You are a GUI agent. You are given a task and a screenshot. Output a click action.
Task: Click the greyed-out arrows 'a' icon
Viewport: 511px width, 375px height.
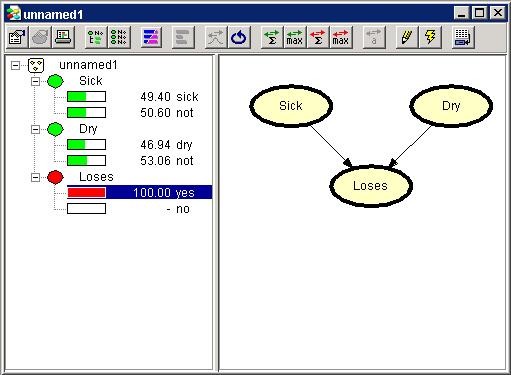[x=374, y=37]
